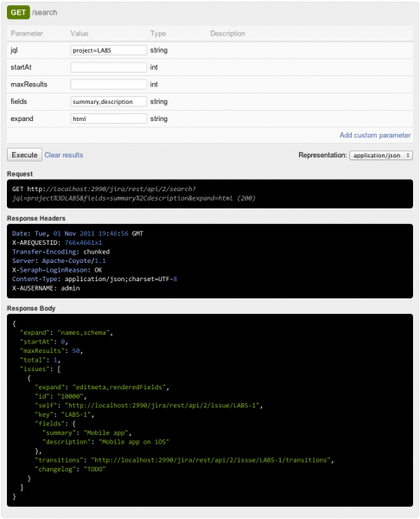
Task: Click the "startAt": 0 response line
Action: coord(44,342)
